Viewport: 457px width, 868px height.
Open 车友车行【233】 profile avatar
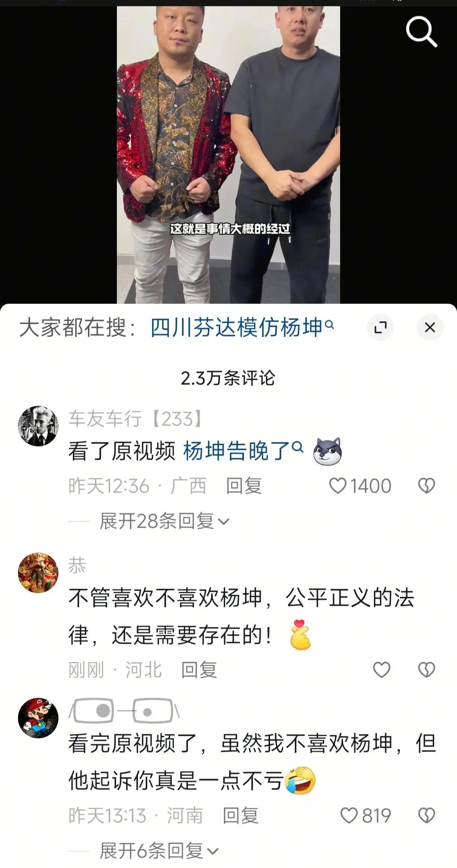pyautogui.click(x=38, y=426)
